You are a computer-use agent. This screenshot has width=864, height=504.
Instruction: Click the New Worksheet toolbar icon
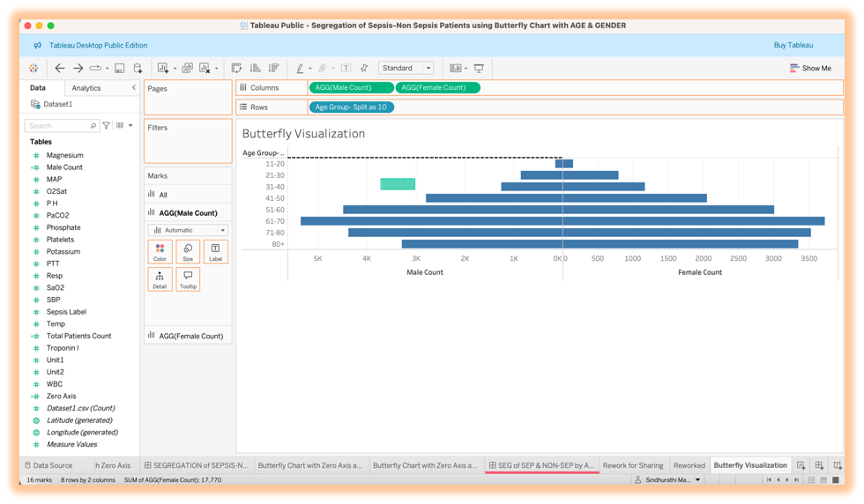point(162,69)
